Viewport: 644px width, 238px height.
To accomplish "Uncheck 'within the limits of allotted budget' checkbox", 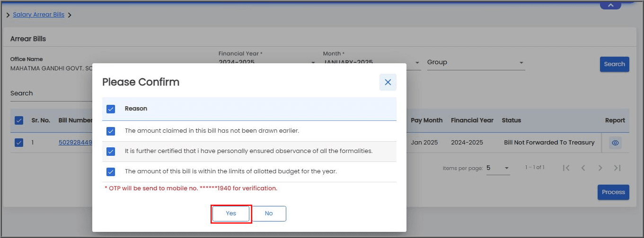I will [111, 171].
